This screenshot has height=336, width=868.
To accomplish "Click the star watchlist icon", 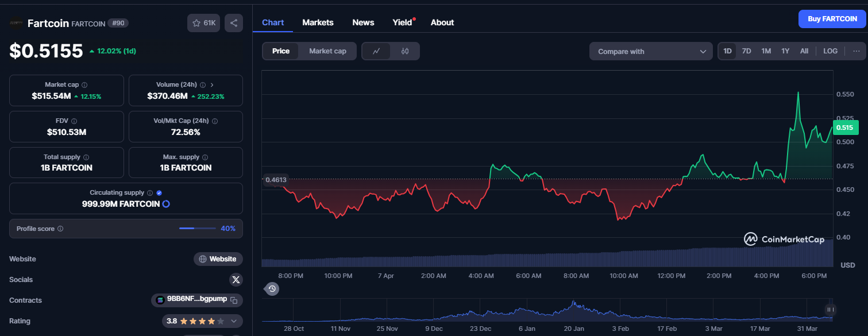I will click(x=197, y=23).
